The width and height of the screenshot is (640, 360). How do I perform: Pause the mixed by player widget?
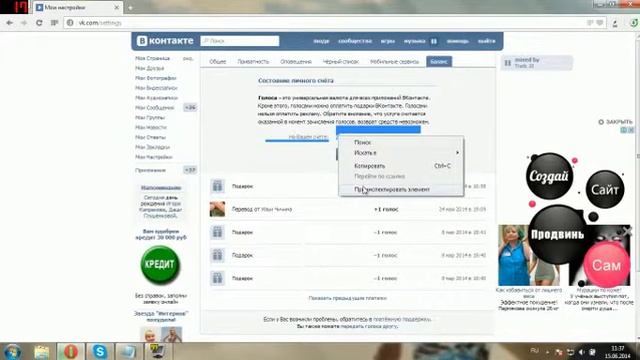[508, 63]
